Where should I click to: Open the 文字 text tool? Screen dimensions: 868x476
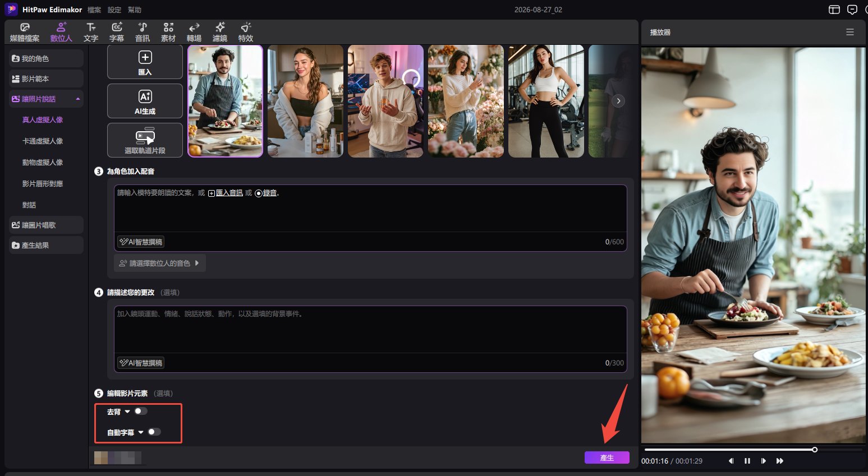(91, 33)
